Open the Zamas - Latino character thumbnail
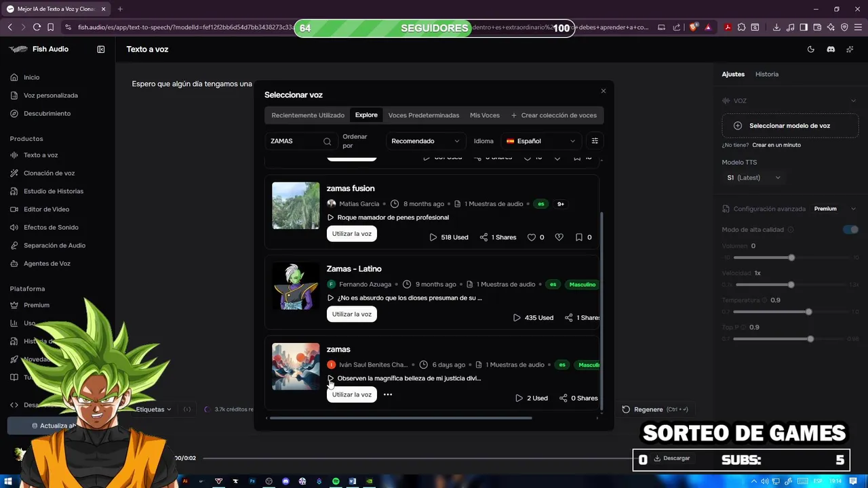 296,286
